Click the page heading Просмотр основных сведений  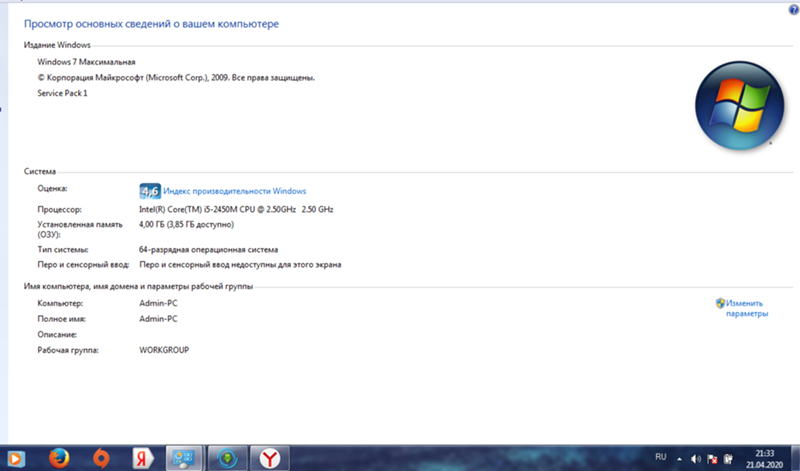click(152, 24)
